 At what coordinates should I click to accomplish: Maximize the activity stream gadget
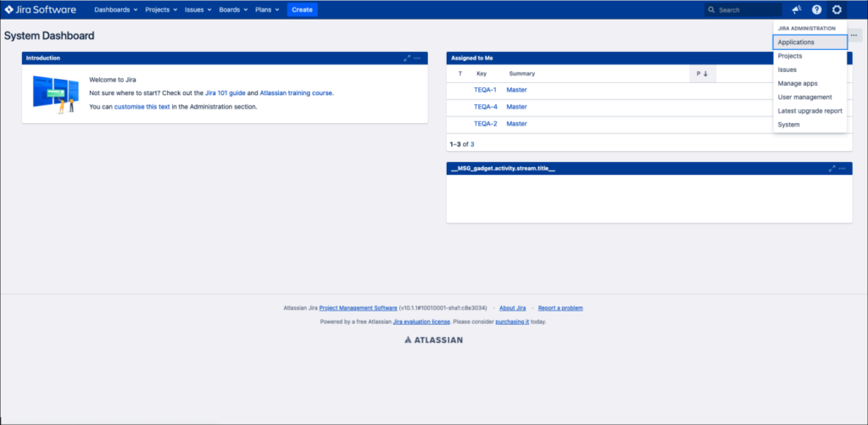click(832, 169)
